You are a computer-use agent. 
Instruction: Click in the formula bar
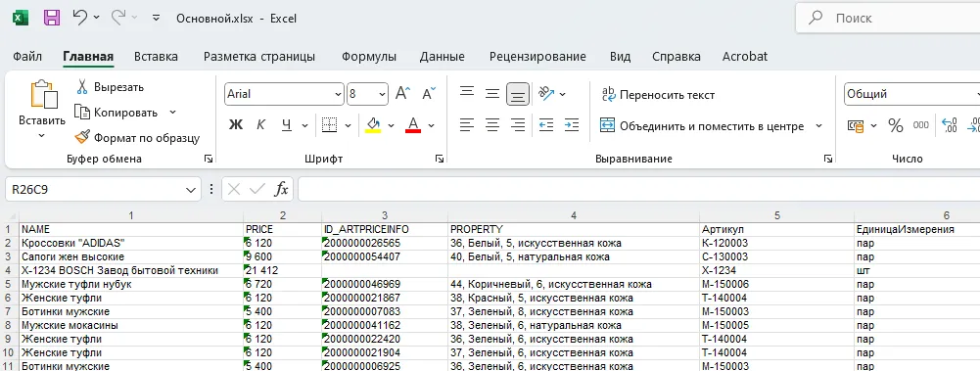click(638, 189)
